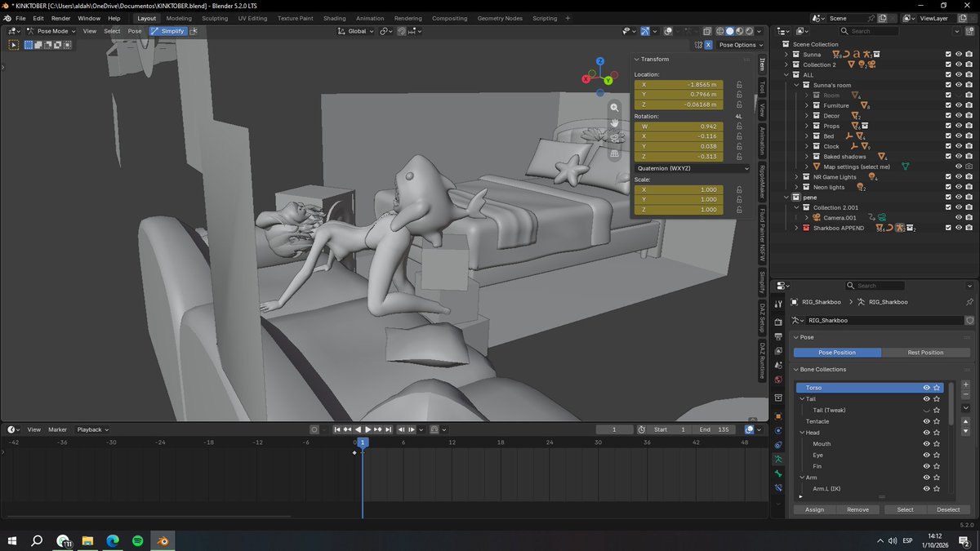
Task: Open the World properties globe icon
Action: click(778, 380)
